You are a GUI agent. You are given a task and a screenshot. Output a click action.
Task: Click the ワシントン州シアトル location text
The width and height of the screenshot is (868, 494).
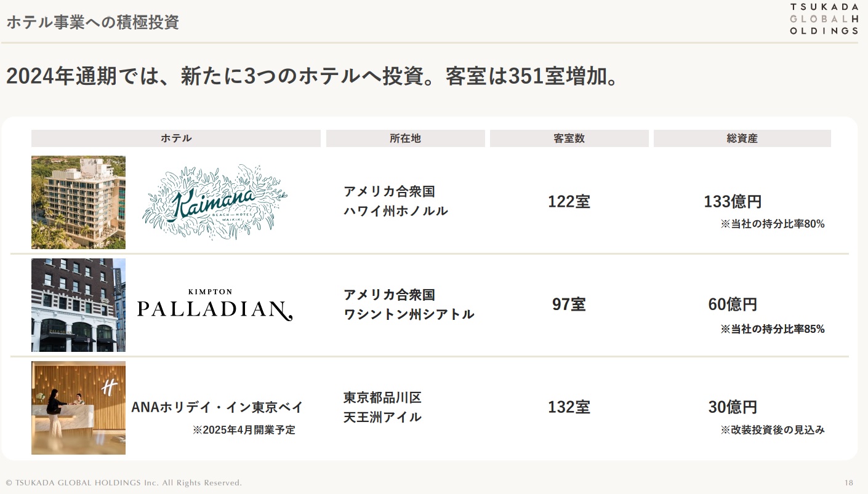coord(409,314)
